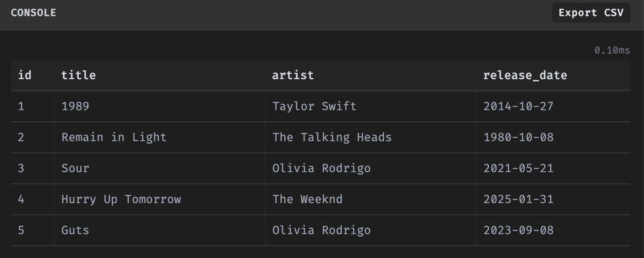
Task: Click Olivia Rodrigo in row 3
Action: pyautogui.click(x=322, y=168)
